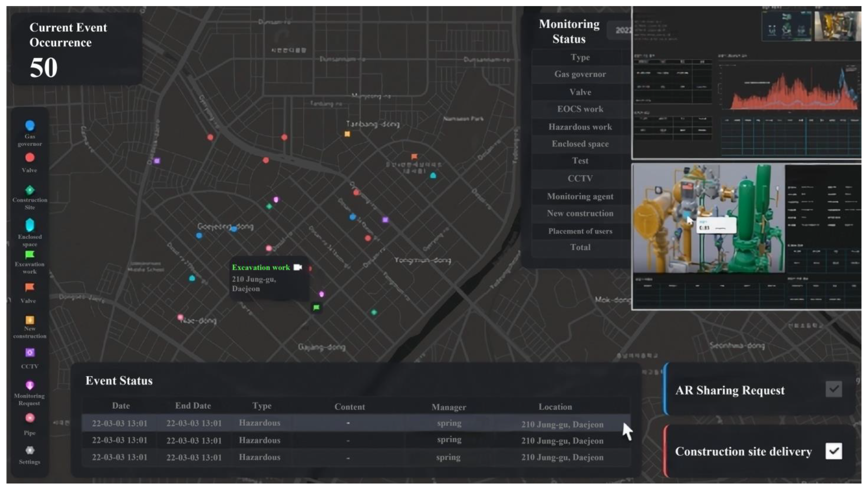The height and width of the screenshot is (489, 868).
Task: Open Settings gear in the sidebar
Action: [x=30, y=450]
